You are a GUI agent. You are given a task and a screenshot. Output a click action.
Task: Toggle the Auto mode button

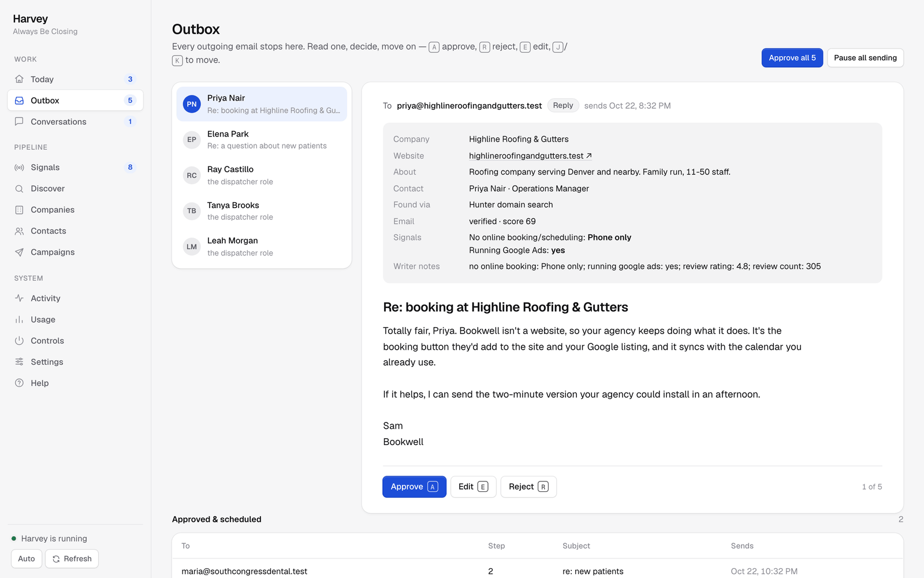point(27,559)
